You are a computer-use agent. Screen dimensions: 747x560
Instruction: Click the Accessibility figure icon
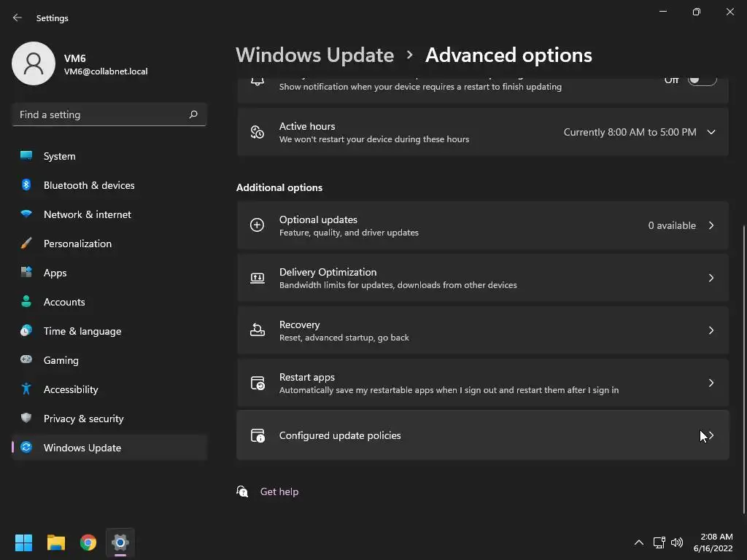pos(26,389)
